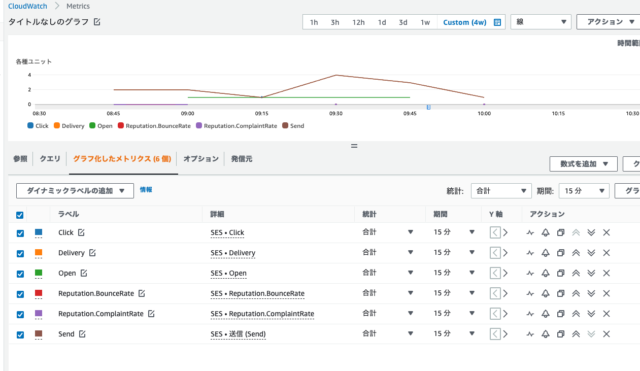Switch Send row to left Y axis
Viewport: 640px width, 371px height.
tap(495, 334)
